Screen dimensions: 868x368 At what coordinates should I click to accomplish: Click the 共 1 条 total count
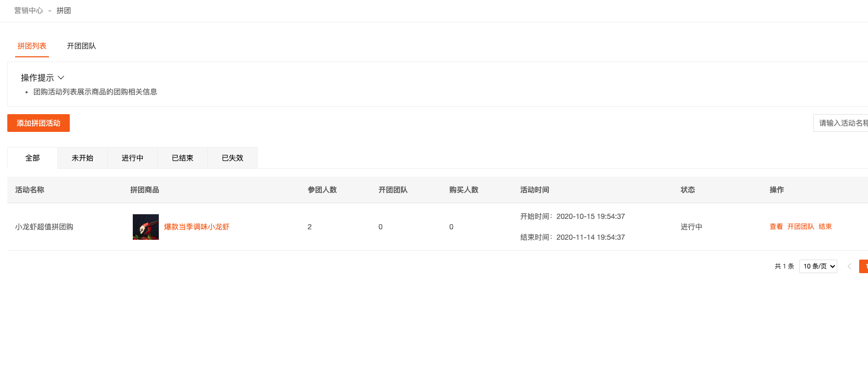(x=784, y=266)
